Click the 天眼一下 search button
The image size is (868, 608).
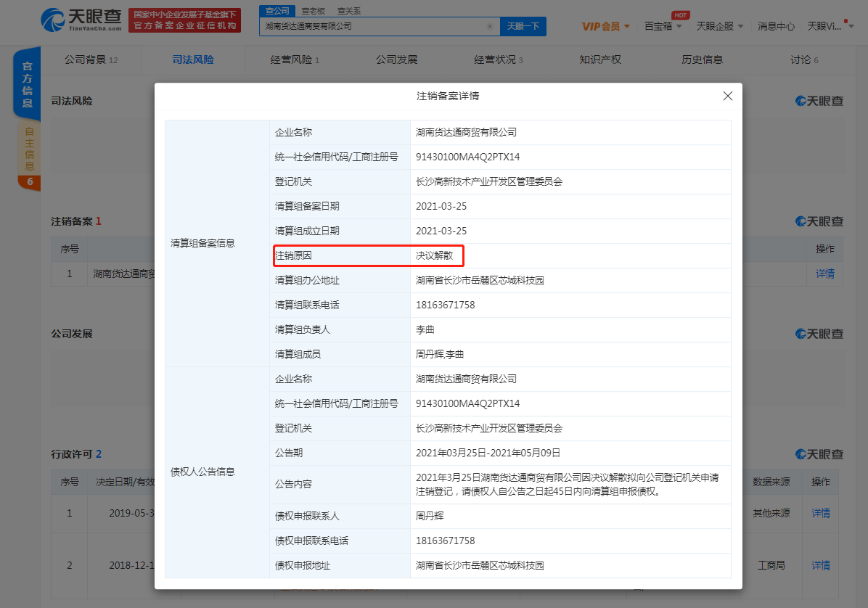[x=523, y=26]
